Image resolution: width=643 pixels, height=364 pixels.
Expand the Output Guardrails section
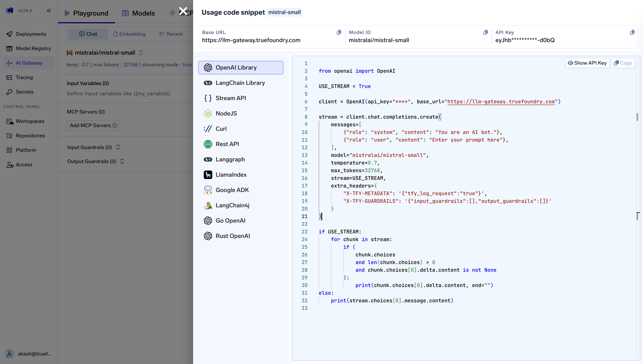click(122, 161)
